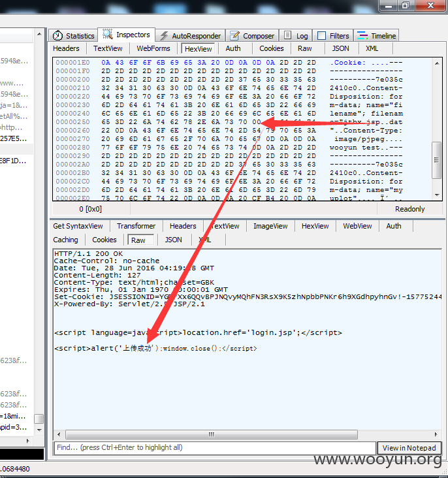The height and width of the screenshot is (478, 448).
Task: Click the Statistics stopwatch icon
Action: tap(57, 36)
